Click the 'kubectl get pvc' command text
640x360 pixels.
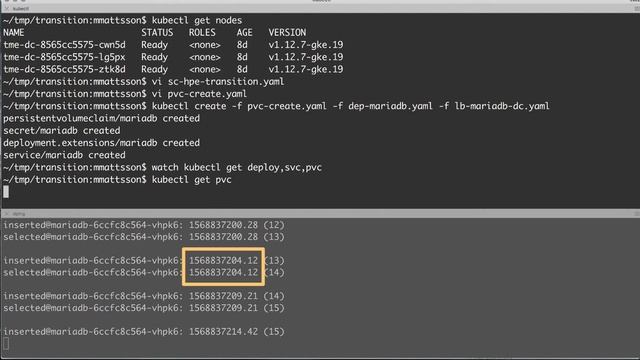pos(191,180)
